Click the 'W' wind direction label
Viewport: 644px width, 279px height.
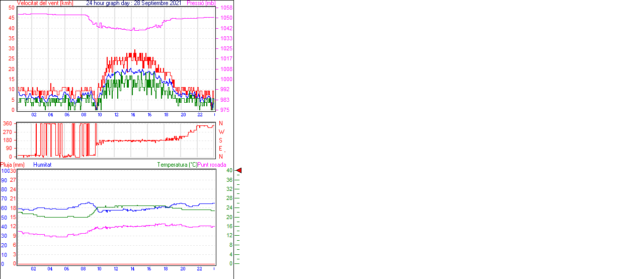[221, 132]
